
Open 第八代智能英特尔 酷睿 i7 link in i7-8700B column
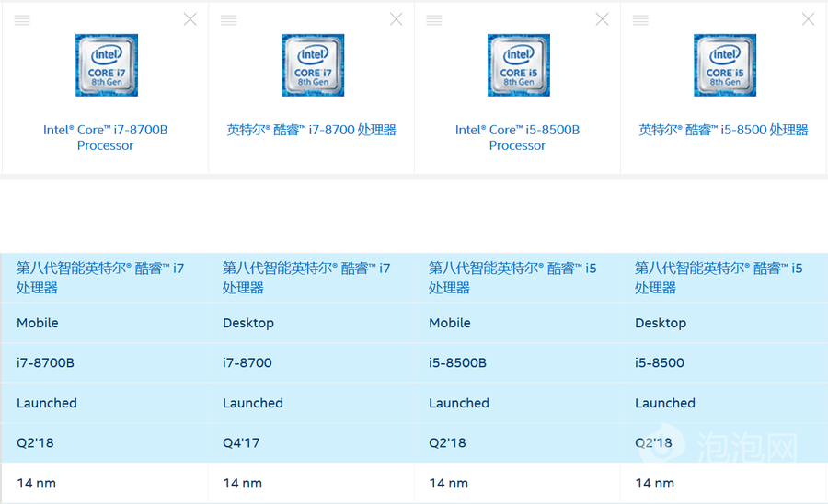coord(100,278)
